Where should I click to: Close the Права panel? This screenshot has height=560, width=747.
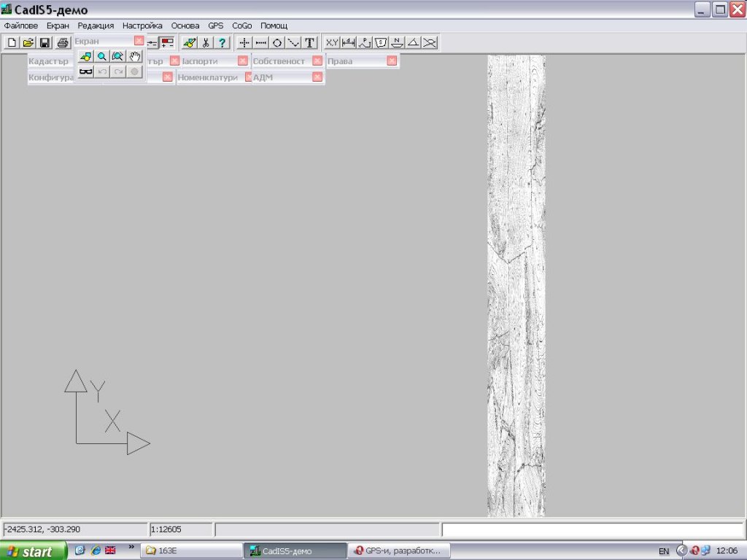point(392,61)
